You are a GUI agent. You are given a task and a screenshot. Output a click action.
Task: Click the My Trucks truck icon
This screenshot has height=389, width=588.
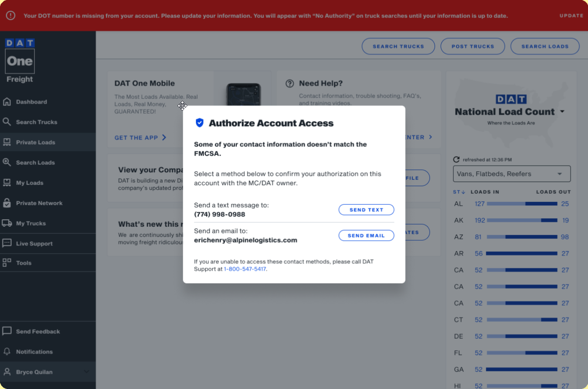point(7,223)
